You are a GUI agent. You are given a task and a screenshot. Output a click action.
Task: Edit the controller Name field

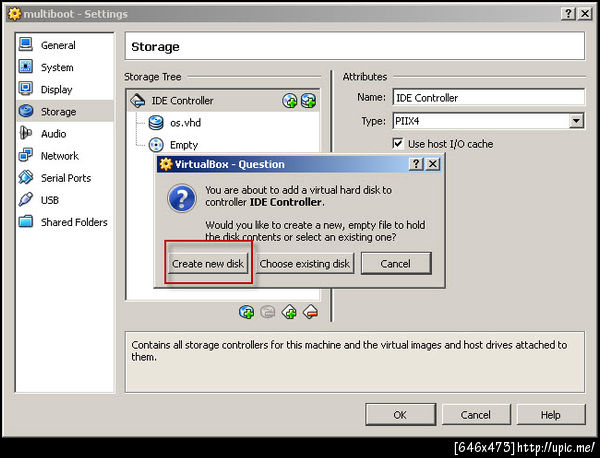coord(489,98)
